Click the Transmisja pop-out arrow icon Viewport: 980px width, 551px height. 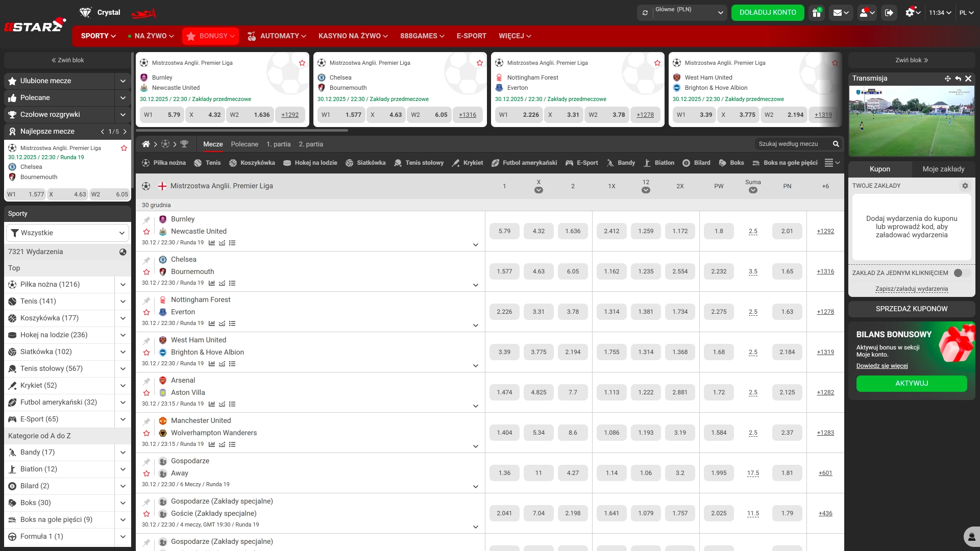(958, 78)
